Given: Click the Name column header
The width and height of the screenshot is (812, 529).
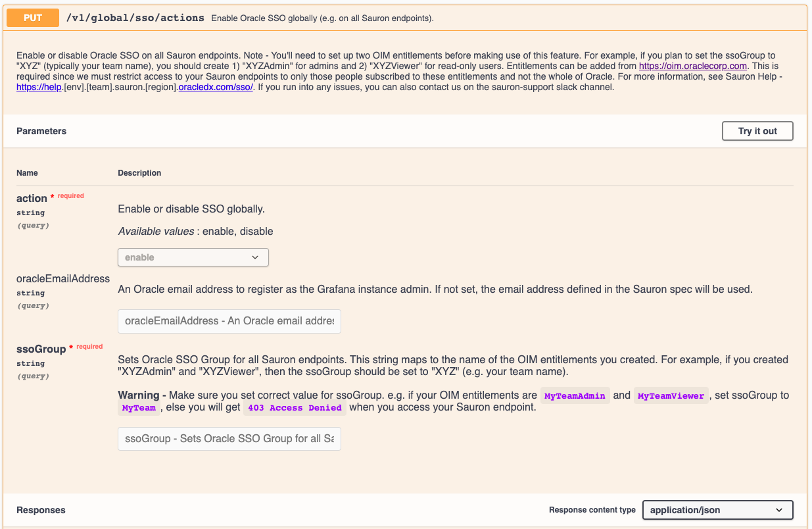Looking at the screenshot, I should coord(27,173).
